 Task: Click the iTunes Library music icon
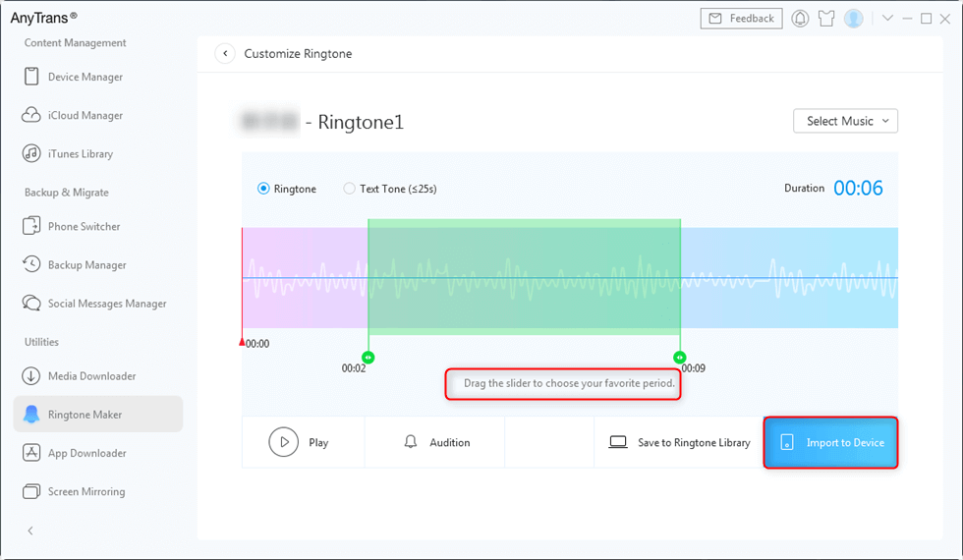pyautogui.click(x=30, y=153)
